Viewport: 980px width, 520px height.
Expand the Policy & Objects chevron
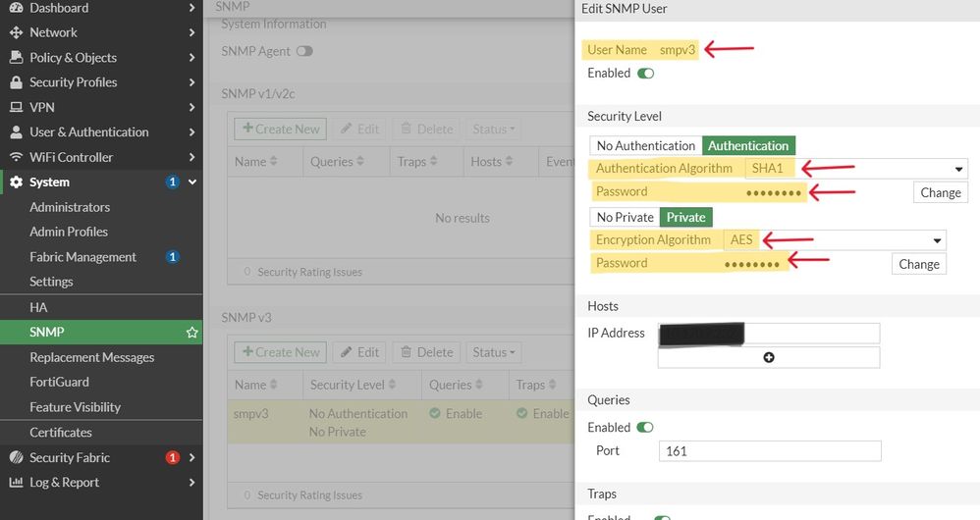(x=191, y=58)
